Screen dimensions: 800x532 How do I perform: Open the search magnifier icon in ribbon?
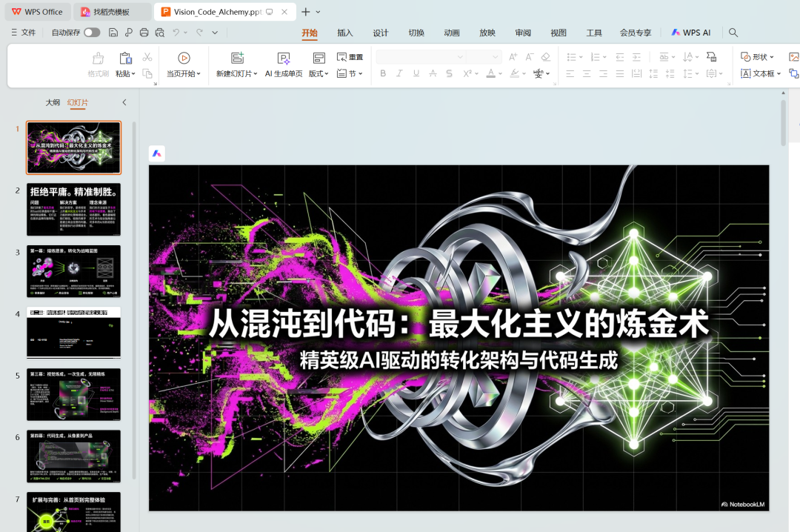[x=733, y=33]
